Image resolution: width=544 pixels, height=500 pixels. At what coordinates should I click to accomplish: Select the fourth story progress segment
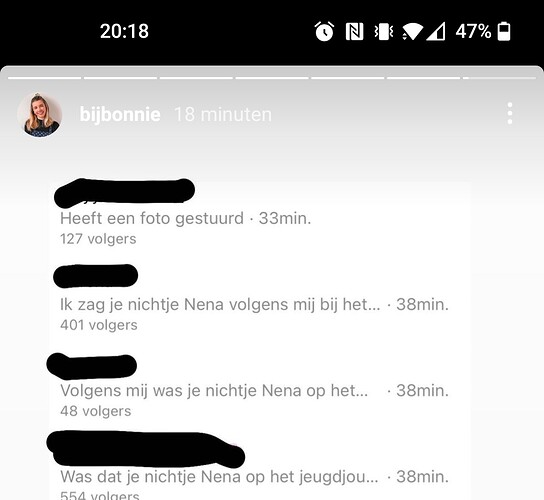pos(272,78)
